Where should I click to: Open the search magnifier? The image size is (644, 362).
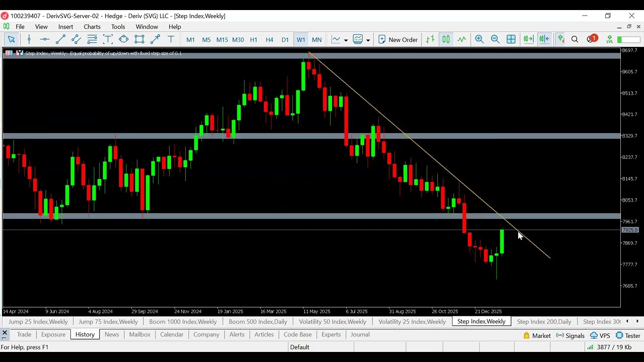(x=575, y=39)
